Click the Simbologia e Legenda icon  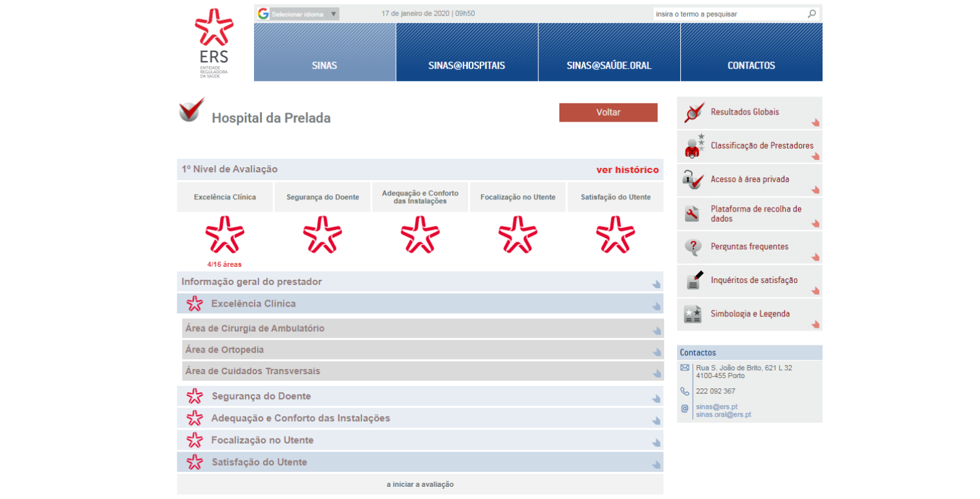693,314
